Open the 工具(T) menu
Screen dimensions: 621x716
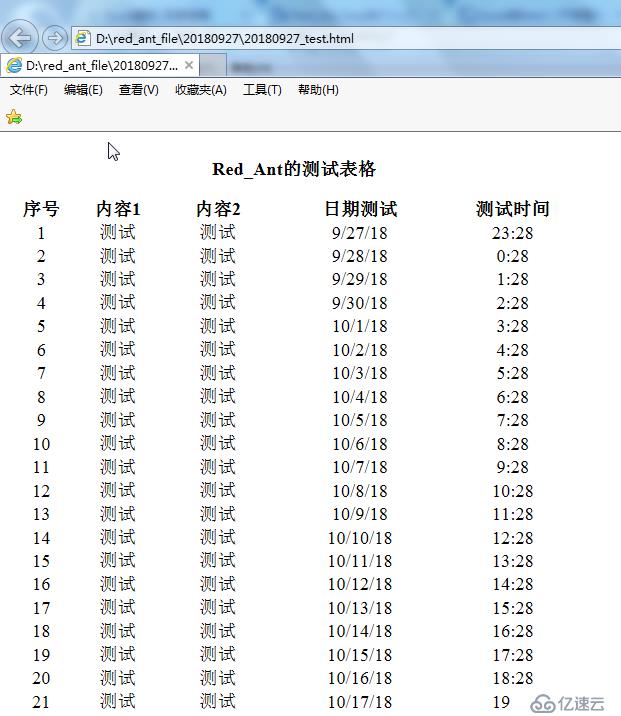pos(262,90)
